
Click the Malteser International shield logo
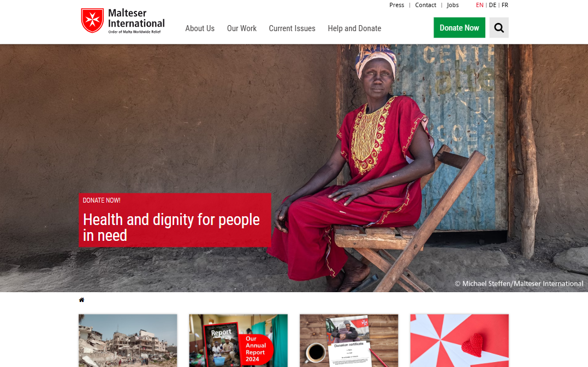(x=92, y=21)
